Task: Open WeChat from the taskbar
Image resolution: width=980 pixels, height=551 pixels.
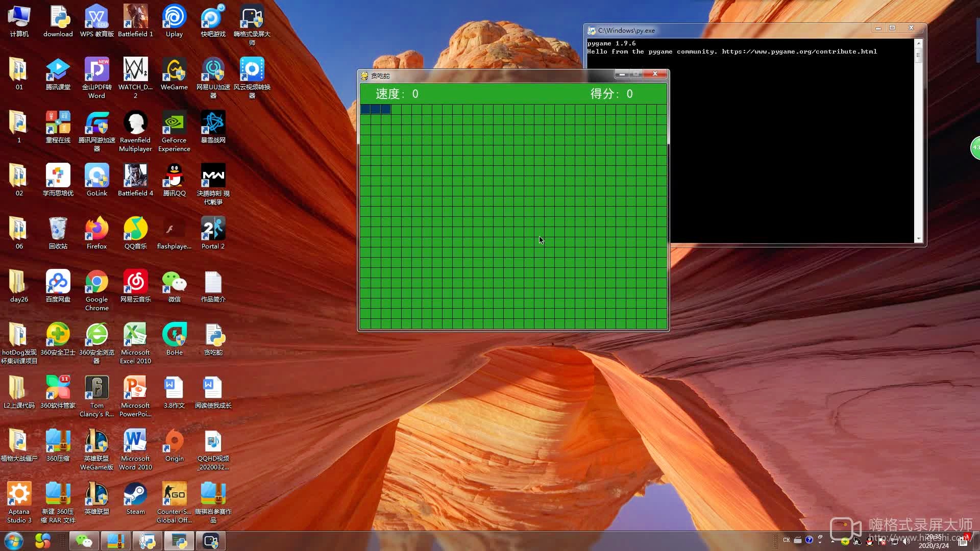Action: [x=84, y=541]
